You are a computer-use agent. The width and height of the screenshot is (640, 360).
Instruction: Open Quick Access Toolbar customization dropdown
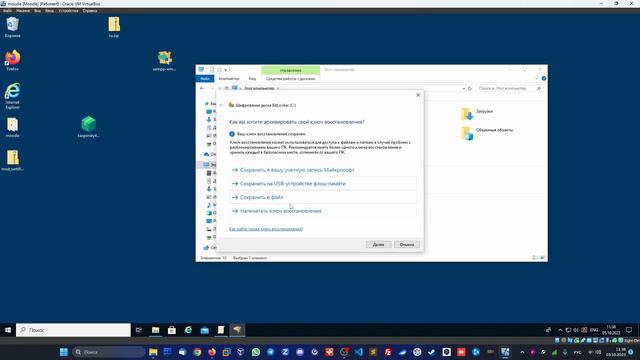tap(226, 70)
